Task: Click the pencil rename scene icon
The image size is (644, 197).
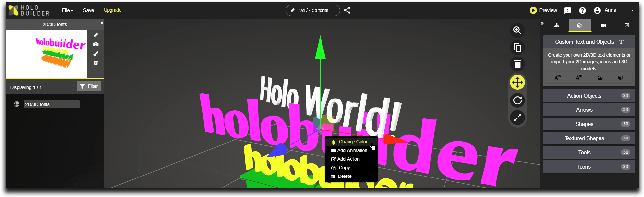Action: click(96, 35)
